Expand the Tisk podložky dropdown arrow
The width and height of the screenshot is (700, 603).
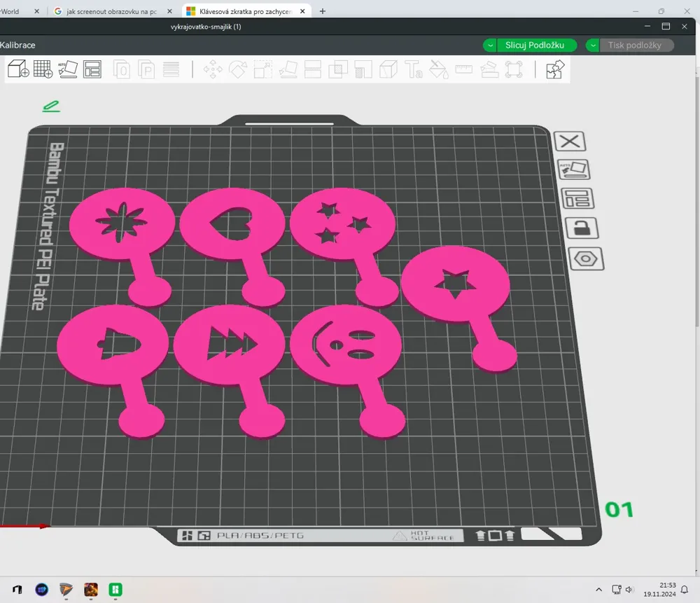(x=592, y=45)
